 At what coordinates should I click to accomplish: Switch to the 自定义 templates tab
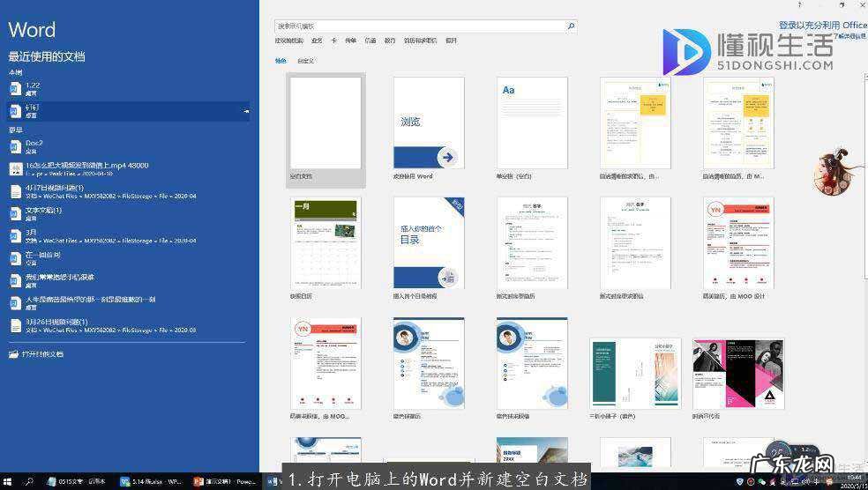(306, 61)
